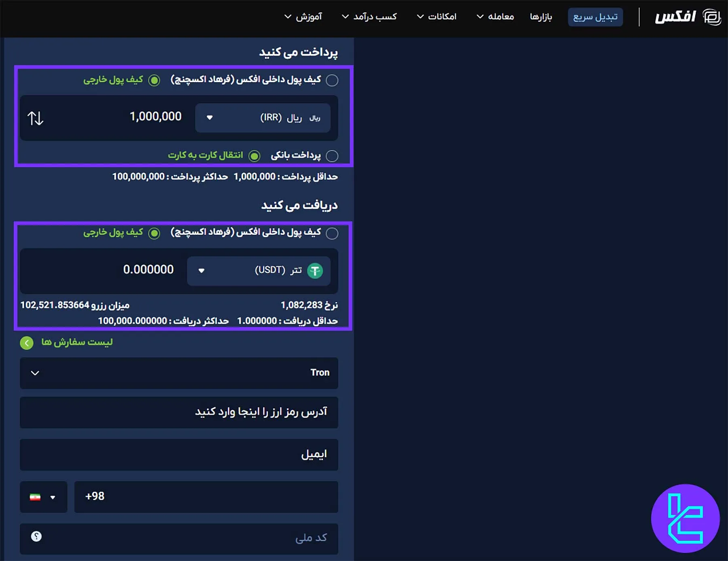Click the chevron icon next to آموزش menu
Screen dimensions: 728x561
(x=288, y=17)
